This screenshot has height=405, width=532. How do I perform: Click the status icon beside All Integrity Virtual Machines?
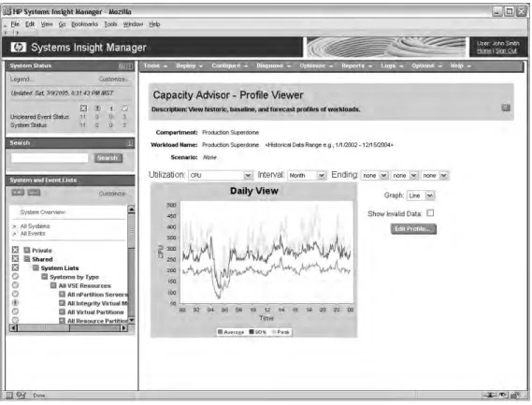point(15,303)
